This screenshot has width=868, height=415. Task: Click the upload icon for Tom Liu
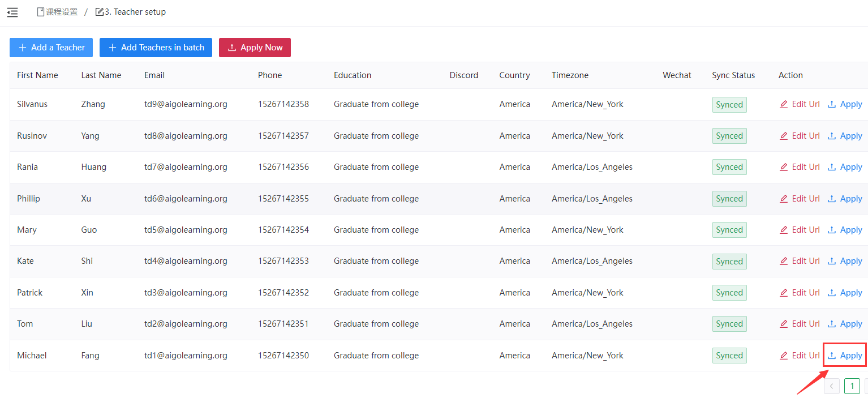[832, 324]
